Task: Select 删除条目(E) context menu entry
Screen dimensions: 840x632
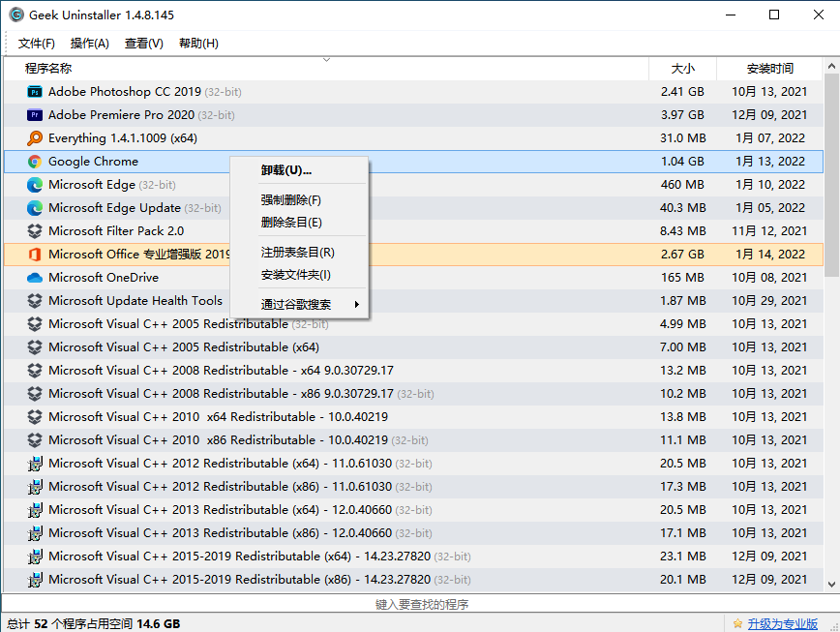Action: coord(299,223)
